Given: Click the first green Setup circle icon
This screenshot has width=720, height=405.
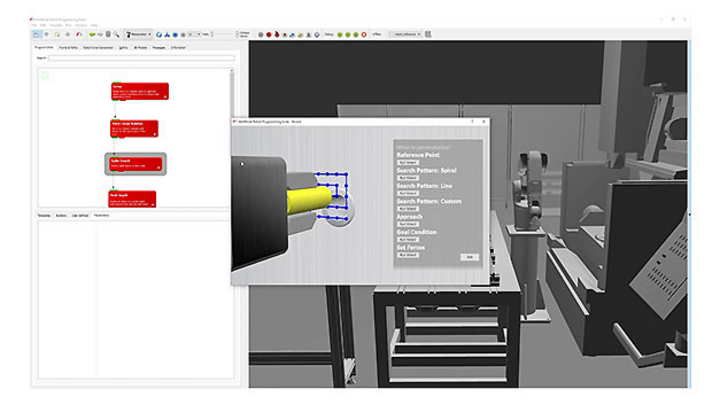Looking at the screenshot, I should click(339, 34).
